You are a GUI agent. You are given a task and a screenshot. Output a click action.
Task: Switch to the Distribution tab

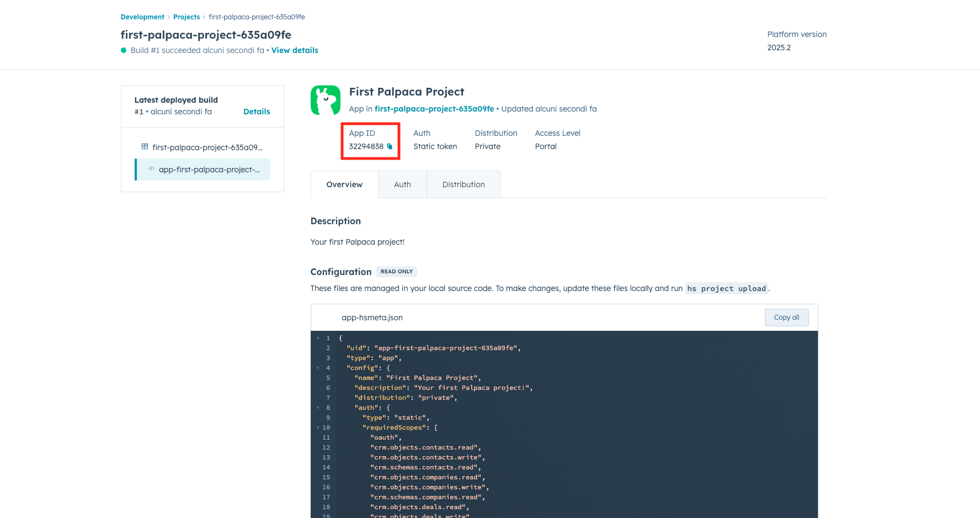click(463, 184)
